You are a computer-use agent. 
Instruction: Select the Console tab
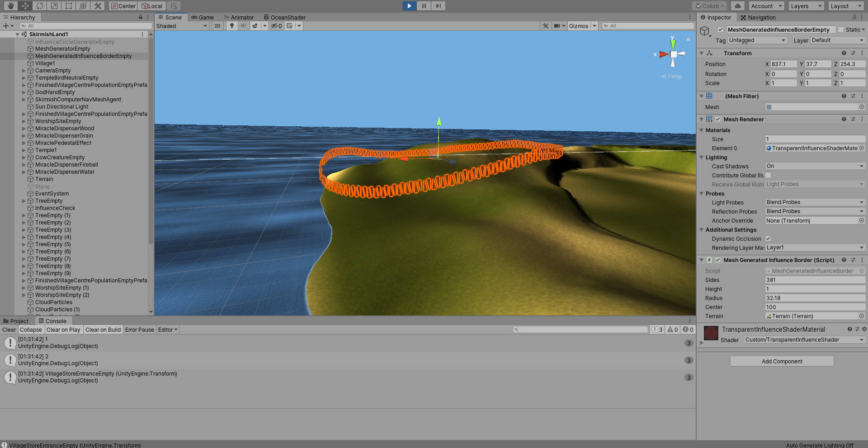(x=52, y=321)
